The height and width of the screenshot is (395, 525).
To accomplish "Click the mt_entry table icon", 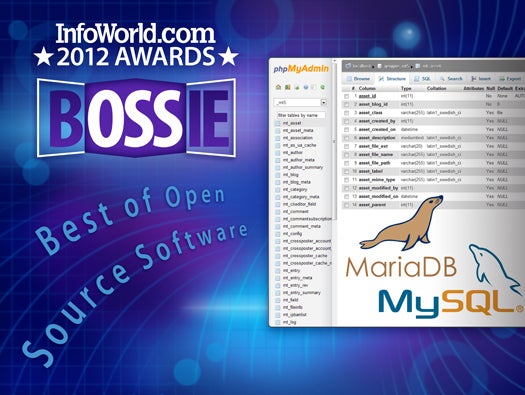I will (x=278, y=270).
